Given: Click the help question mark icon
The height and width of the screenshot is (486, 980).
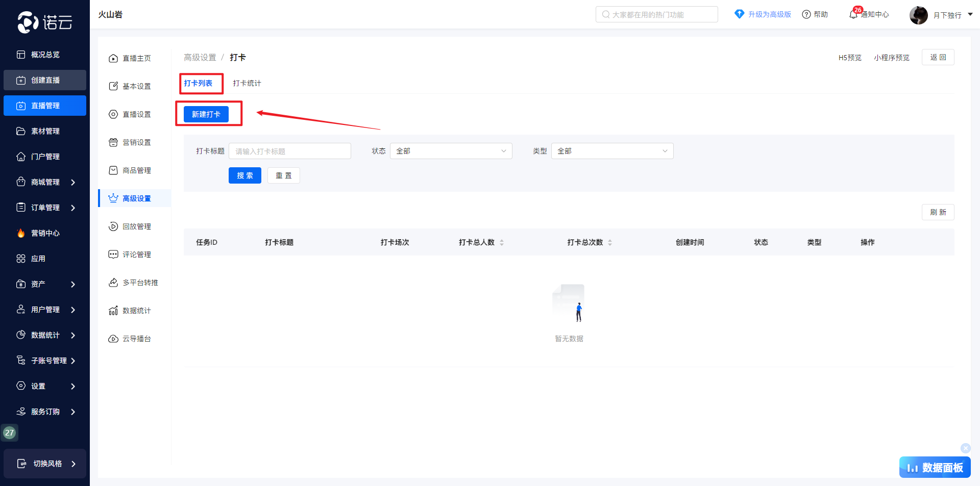Looking at the screenshot, I should click(806, 14).
